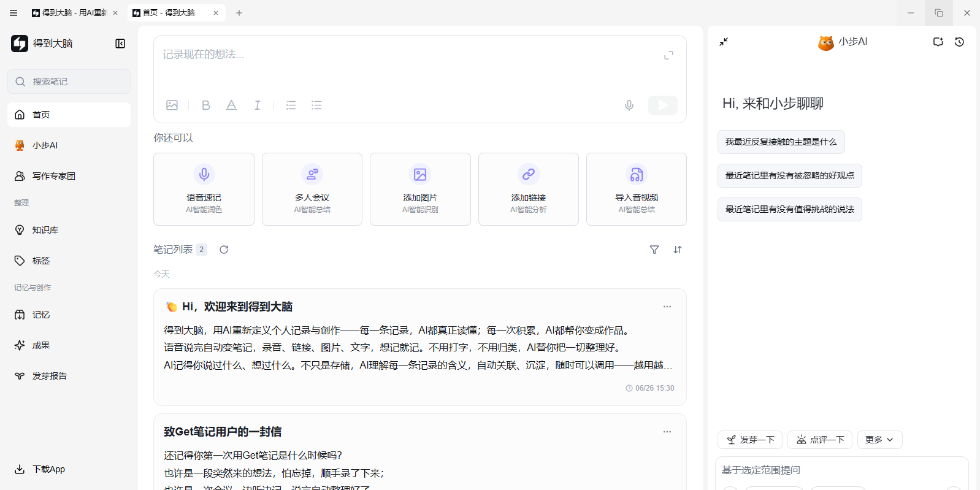Click the 06/26 15:30 timestamp
The width and height of the screenshot is (980, 490).
coord(650,388)
